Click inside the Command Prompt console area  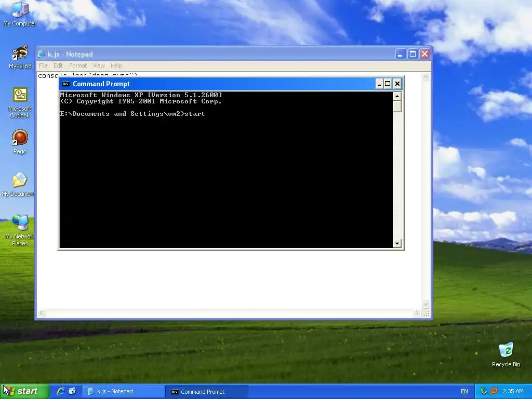226,170
